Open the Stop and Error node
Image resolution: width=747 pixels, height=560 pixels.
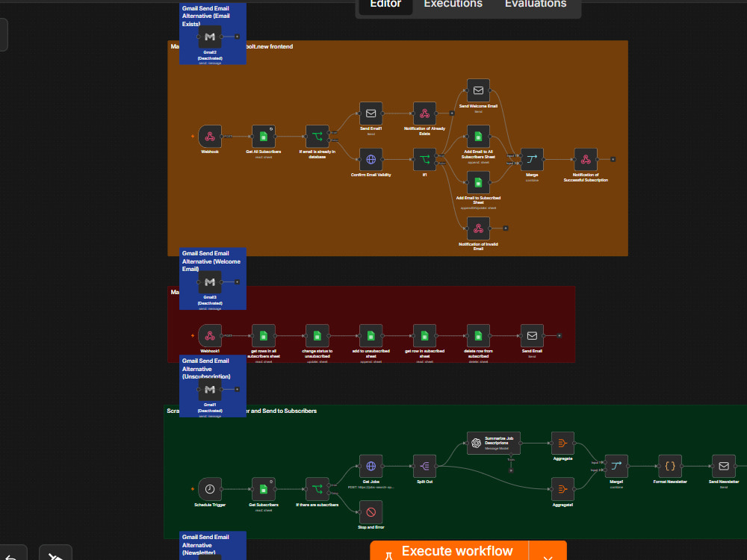tap(371, 512)
